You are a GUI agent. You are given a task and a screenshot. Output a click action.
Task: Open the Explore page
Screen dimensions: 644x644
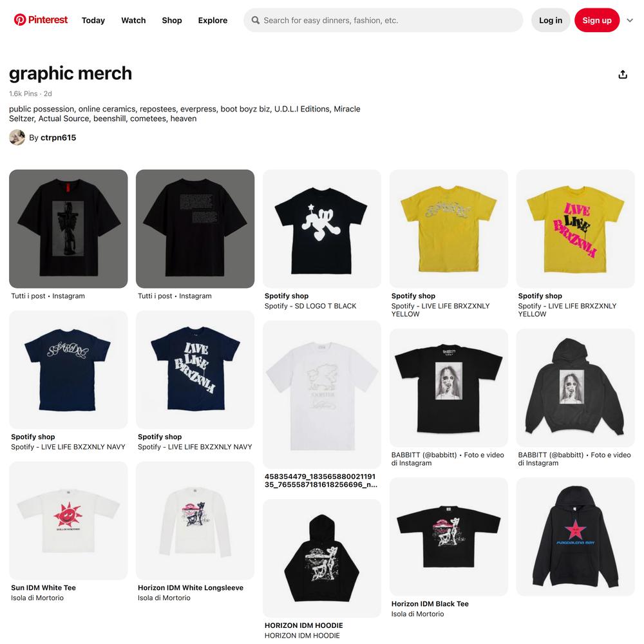[213, 20]
